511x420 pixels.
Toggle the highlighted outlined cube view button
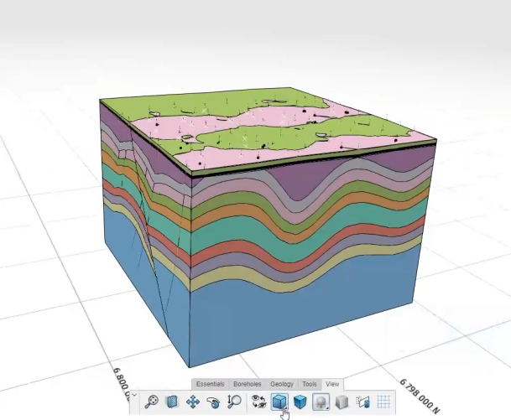click(279, 402)
